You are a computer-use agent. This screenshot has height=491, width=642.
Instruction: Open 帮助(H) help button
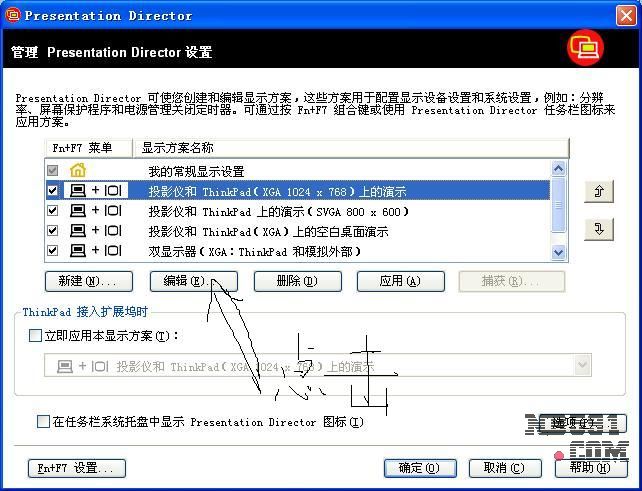pyautogui.click(x=591, y=468)
